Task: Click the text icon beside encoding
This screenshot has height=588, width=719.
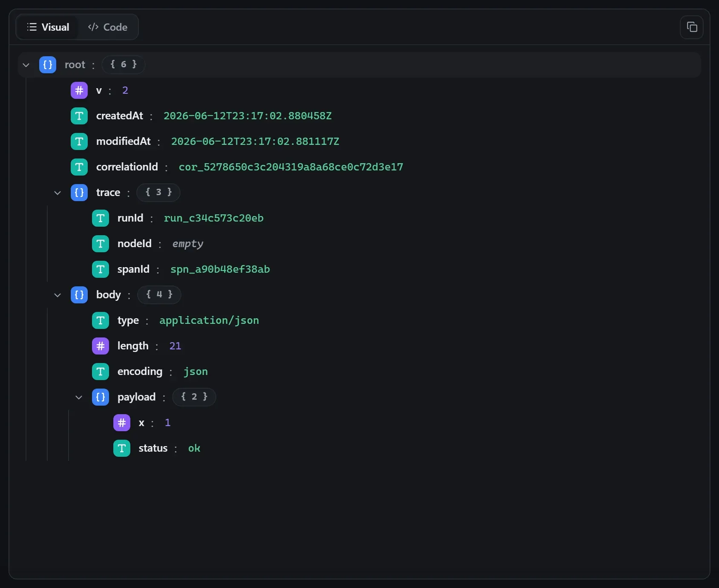Action: point(101,372)
